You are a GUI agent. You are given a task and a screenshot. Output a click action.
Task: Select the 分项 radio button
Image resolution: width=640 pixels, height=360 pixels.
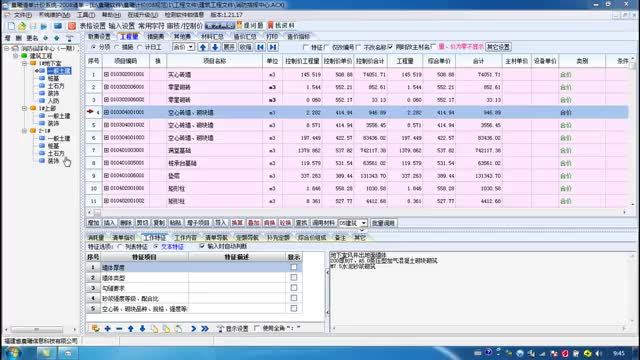pyautogui.click(x=93, y=47)
